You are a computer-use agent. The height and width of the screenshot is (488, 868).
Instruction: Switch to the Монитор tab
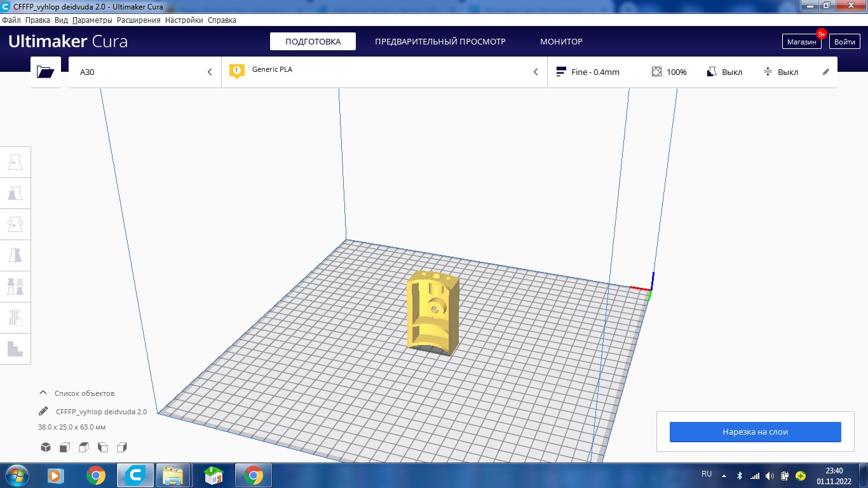tap(561, 41)
